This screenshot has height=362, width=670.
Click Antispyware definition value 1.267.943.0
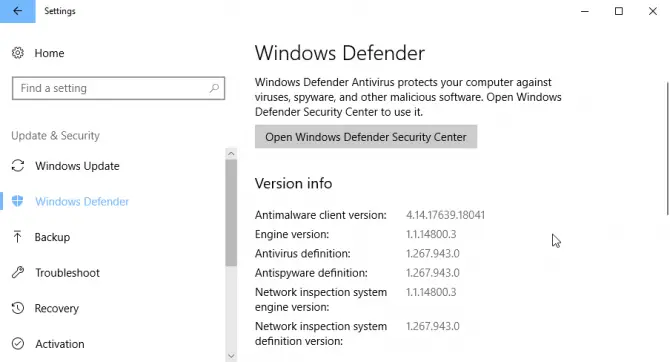pyautogui.click(x=433, y=273)
